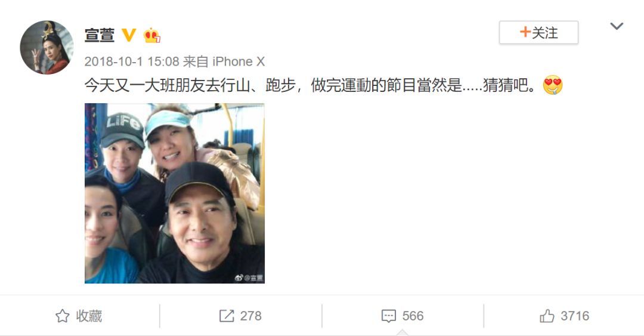Click the crown membership badge icon
644x336 pixels.
tap(151, 35)
